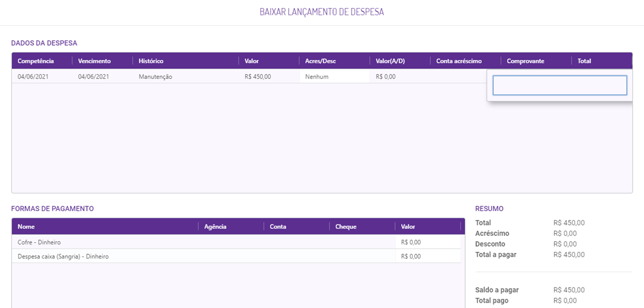Click the Vencimento column header

click(94, 61)
